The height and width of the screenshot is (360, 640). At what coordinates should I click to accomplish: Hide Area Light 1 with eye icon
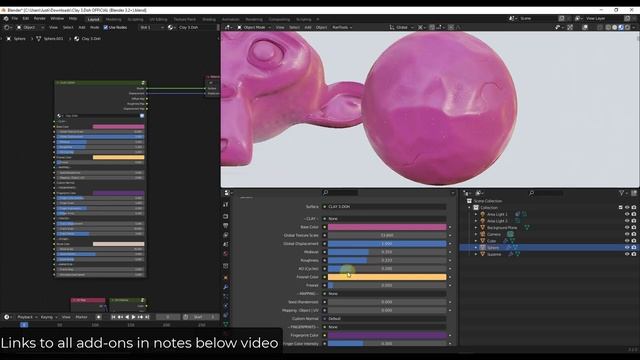pos(627,214)
